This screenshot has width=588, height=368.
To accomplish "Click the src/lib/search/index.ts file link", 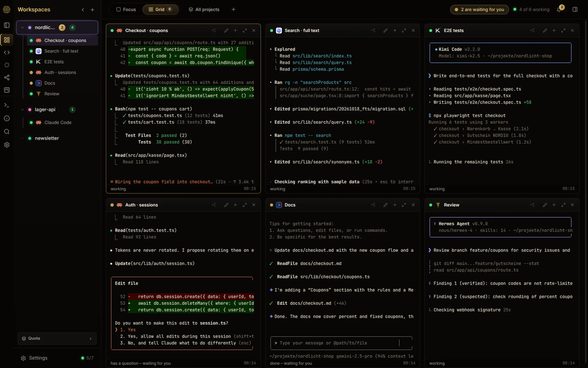I will click(x=322, y=56).
